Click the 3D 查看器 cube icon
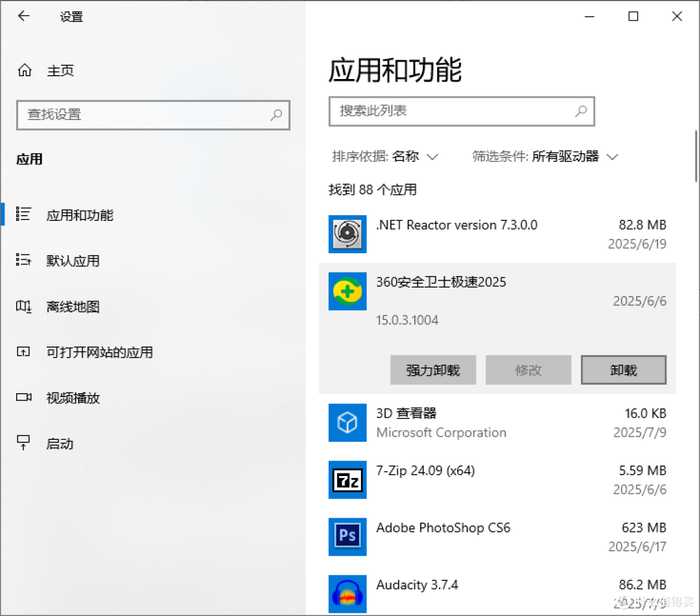 coord(347,422)
